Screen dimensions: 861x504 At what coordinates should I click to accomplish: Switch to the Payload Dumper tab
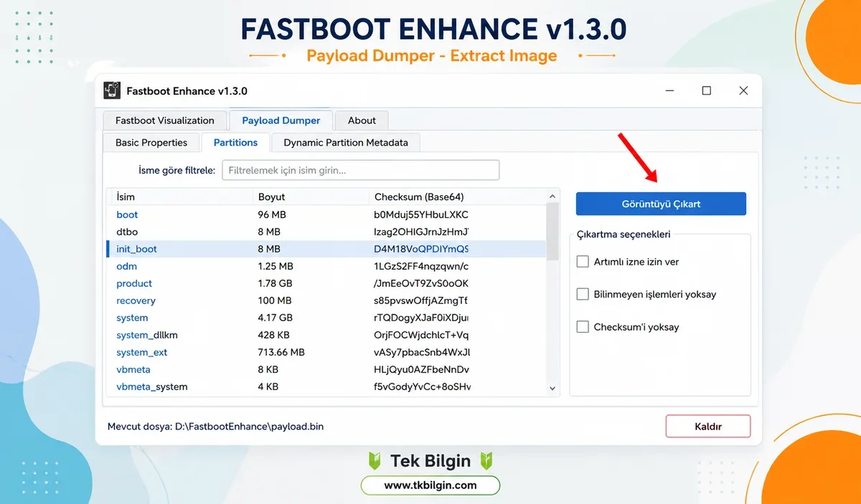point(281,120)
